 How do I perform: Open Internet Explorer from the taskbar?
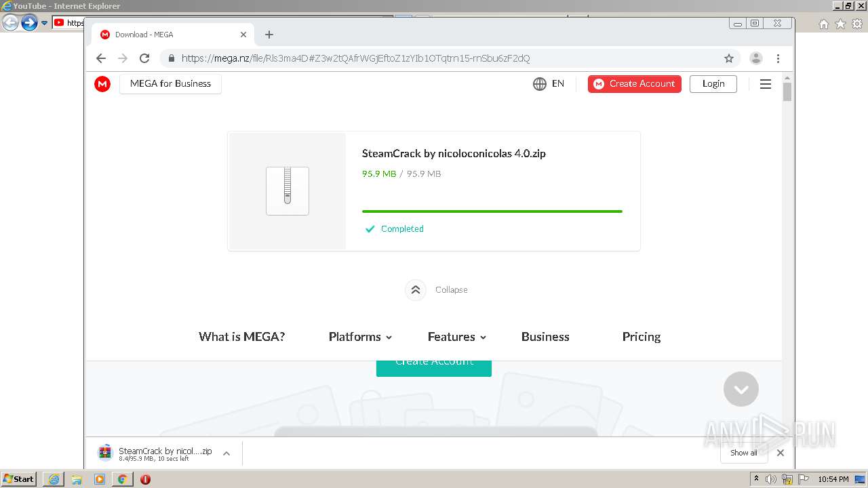pos(54,479)
